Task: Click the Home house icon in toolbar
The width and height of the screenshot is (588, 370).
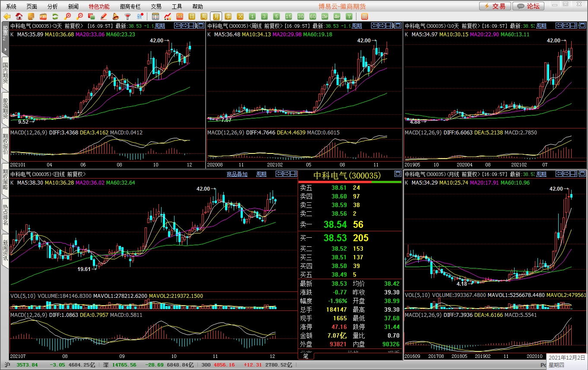Action: (19, 16)
